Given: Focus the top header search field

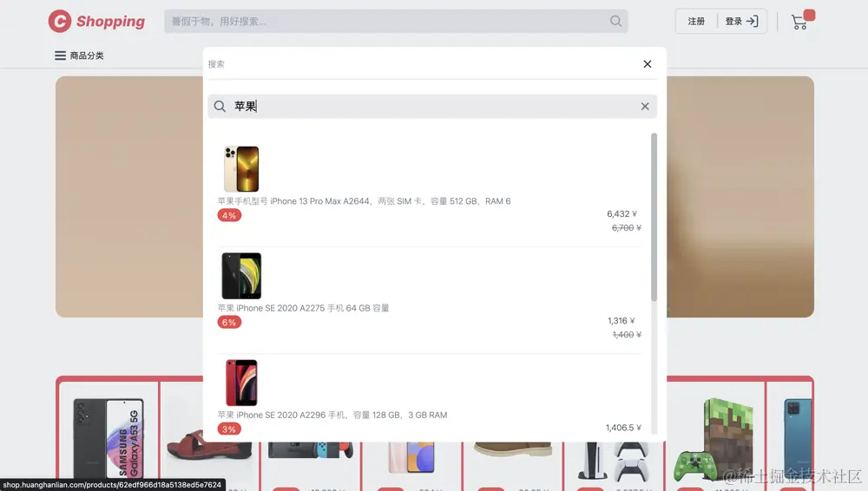Looking at the screenshot, I should (x=396, y=21).
